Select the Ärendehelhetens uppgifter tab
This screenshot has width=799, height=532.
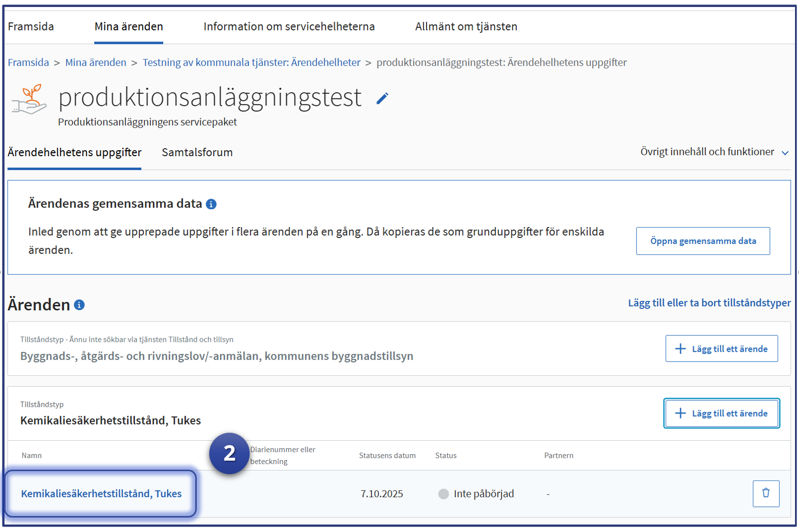tap(74, 152)
